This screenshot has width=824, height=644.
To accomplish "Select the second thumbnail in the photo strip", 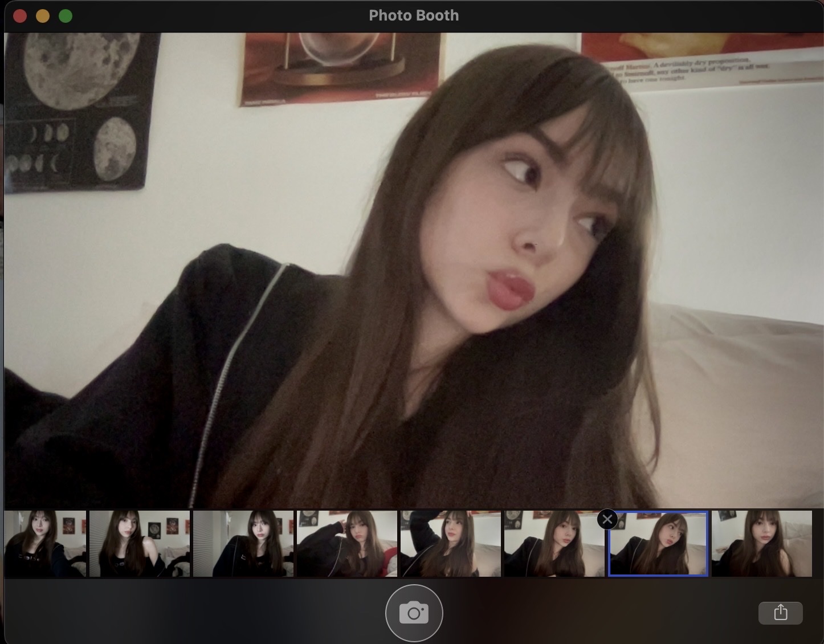I will point(140,544).
